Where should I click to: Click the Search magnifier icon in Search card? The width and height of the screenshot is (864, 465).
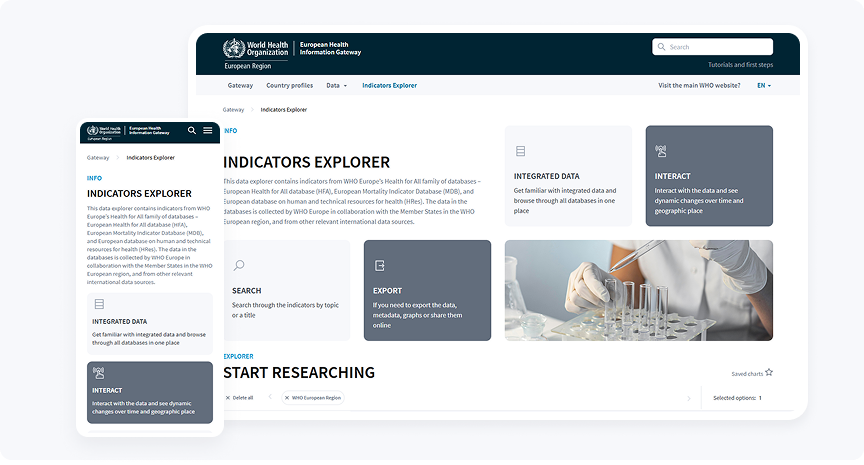239,265
